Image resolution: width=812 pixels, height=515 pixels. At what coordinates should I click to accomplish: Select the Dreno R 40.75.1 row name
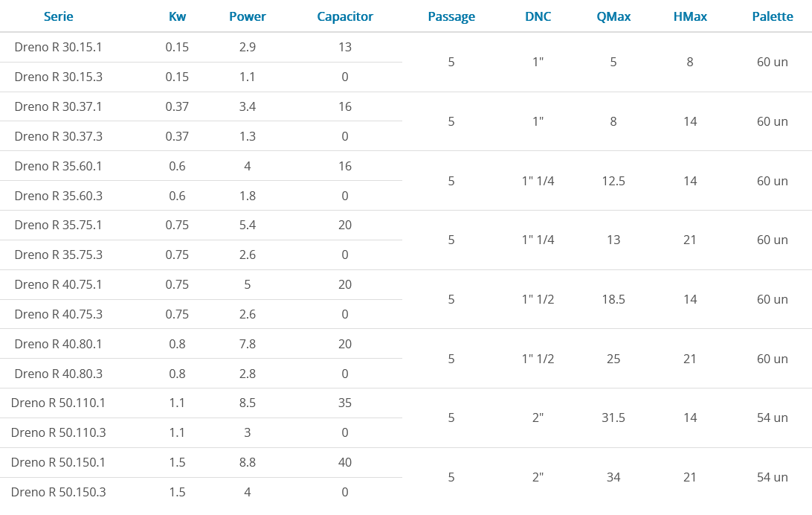point(58,284)
